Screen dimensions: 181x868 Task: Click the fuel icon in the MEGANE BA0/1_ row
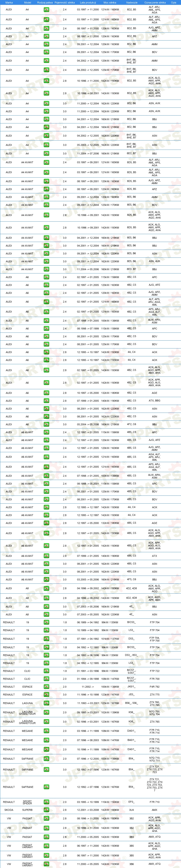(46, 740)
